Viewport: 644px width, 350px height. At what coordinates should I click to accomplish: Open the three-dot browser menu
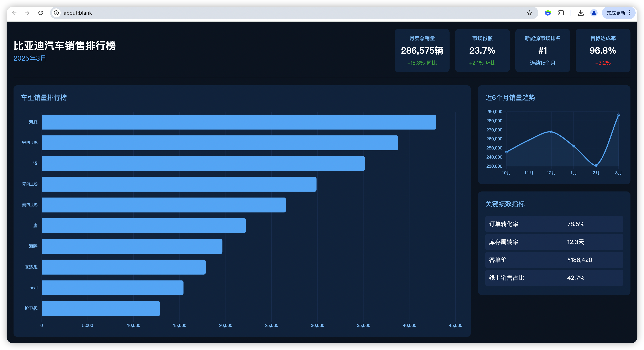[630, 13]
